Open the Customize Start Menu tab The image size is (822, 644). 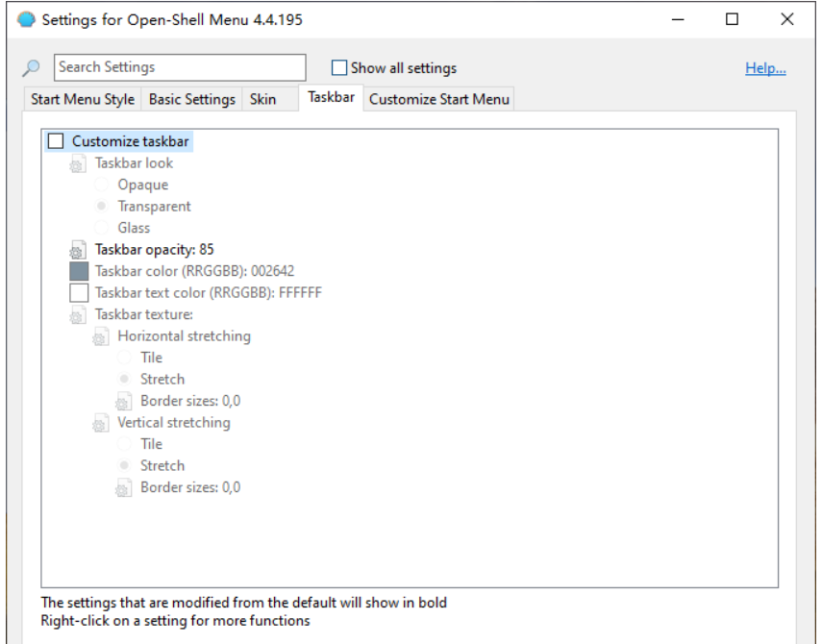coord(438,99)
